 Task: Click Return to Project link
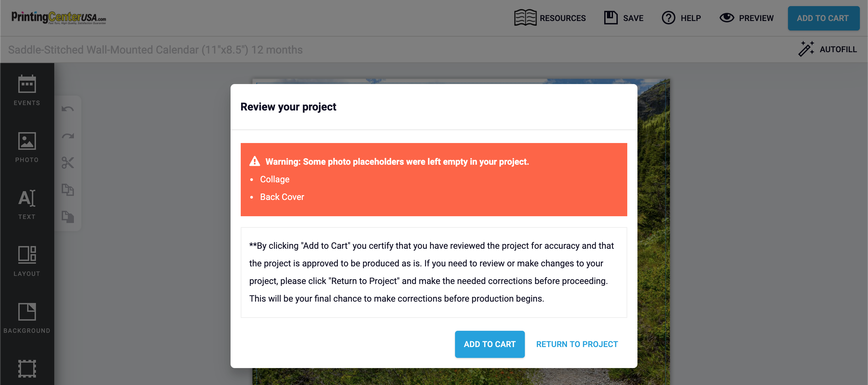pyautogui.click(x=577, y=344)
